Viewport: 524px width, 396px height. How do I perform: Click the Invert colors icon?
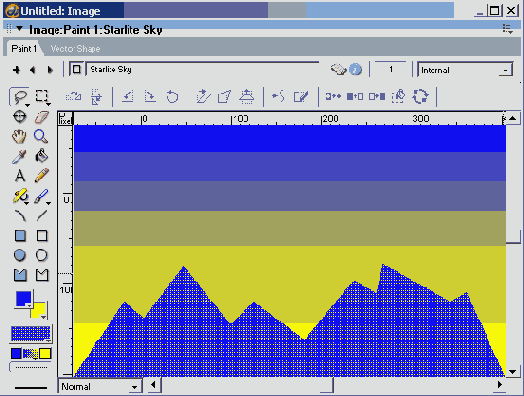coord(333,97)
